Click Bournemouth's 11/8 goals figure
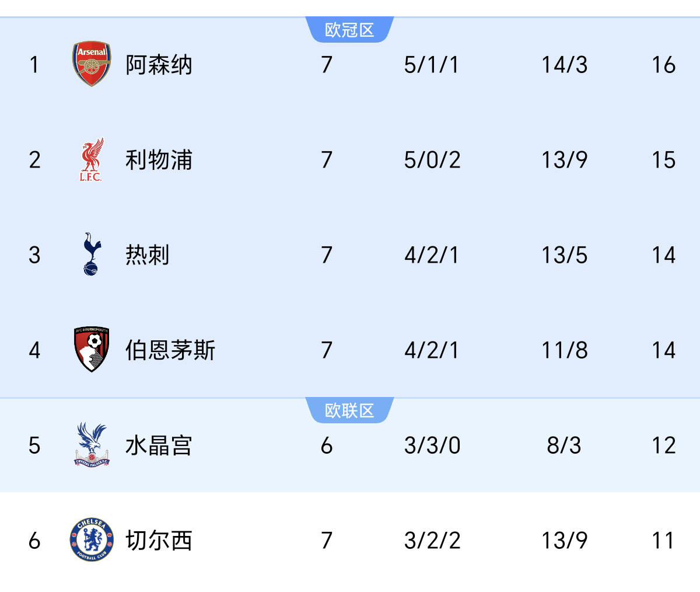Image resolution: width=700 pixels, height=592 pixels. tap(564, 350)
